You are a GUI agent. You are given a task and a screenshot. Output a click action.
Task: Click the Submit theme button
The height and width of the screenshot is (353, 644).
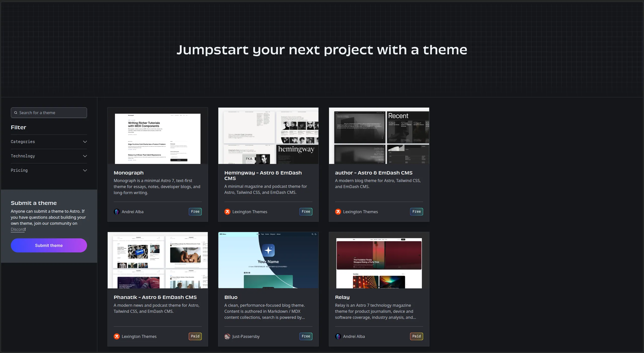click(x=49, y=245)
